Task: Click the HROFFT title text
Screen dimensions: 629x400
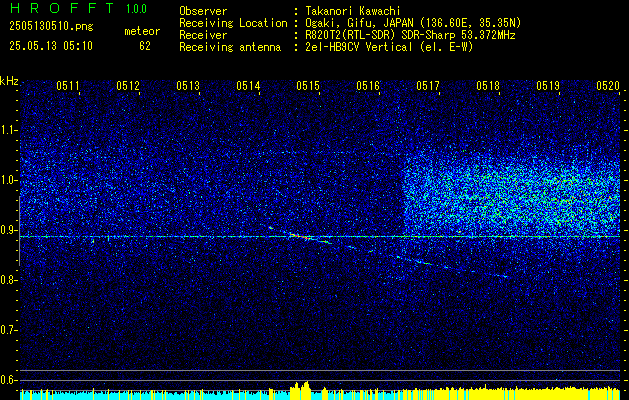Action: click(x=62, y=8)
